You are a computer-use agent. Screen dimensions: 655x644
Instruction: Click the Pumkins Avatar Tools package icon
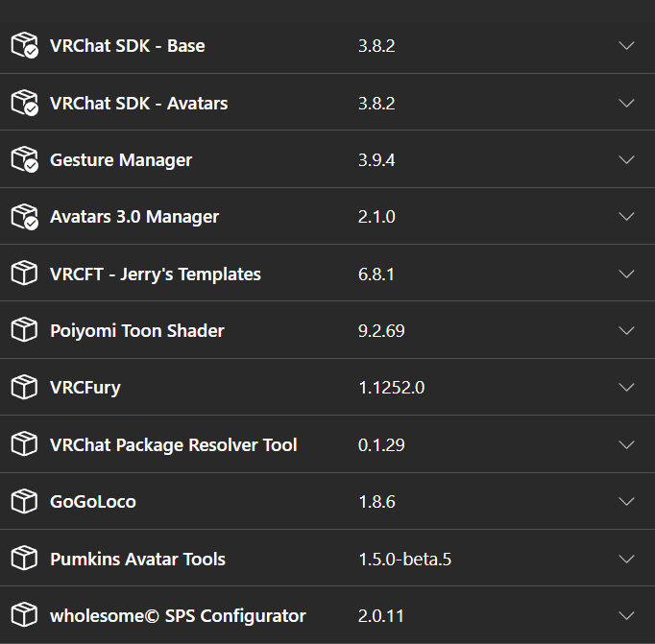pos(24,559)
